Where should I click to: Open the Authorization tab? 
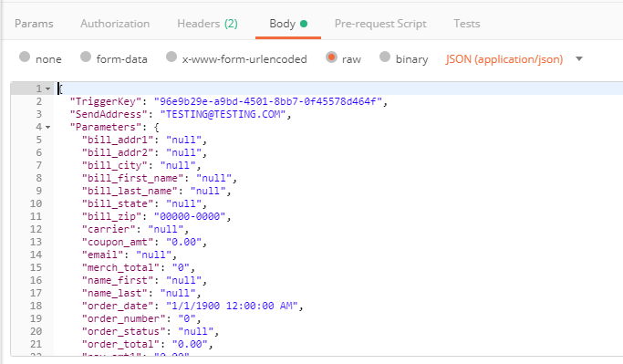tap(115, 24)
